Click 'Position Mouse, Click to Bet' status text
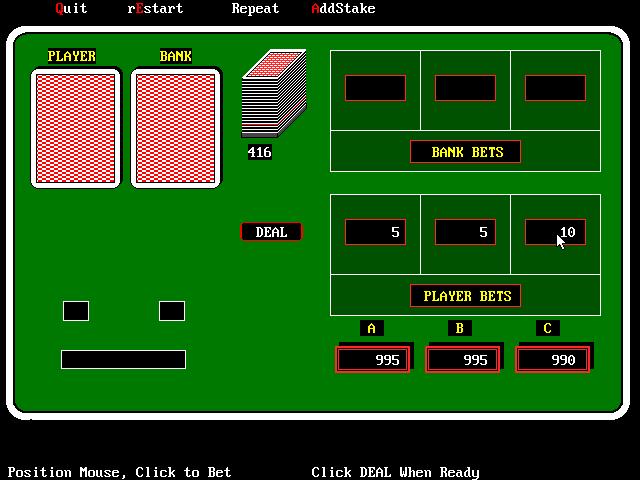The image size is (640, 480). click(119, 472)
